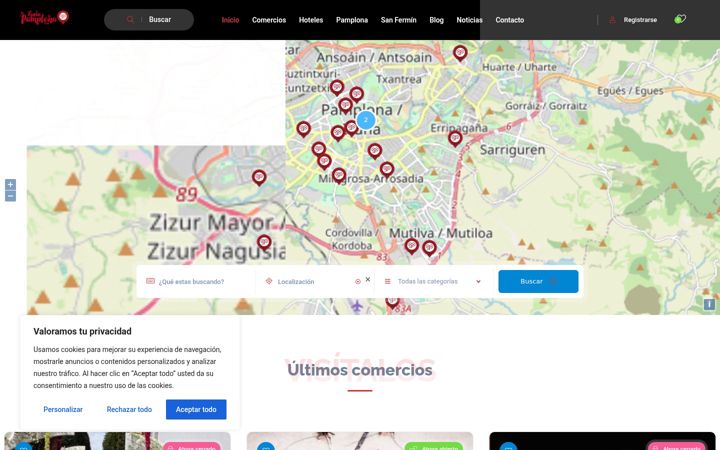Open the Noticias menu item

469,20
